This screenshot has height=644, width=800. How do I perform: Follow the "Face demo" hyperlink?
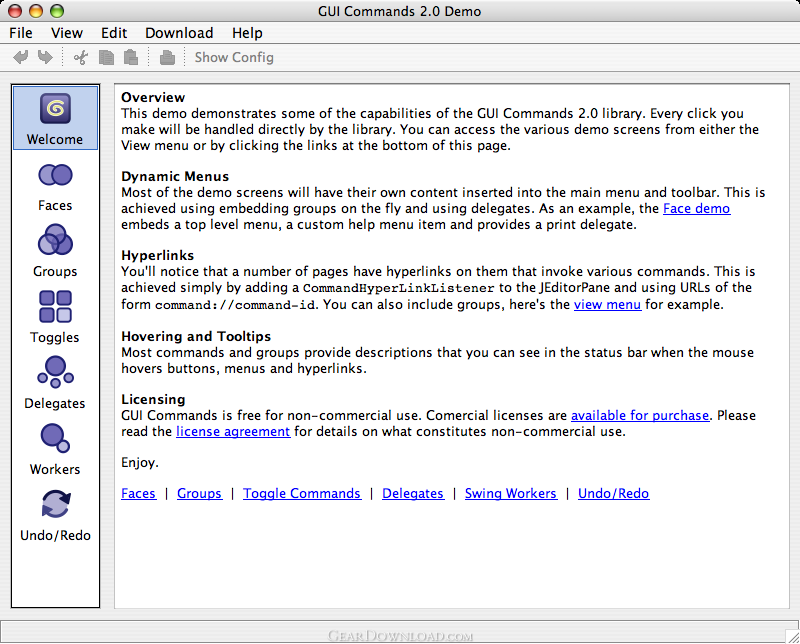coord(696,208)
